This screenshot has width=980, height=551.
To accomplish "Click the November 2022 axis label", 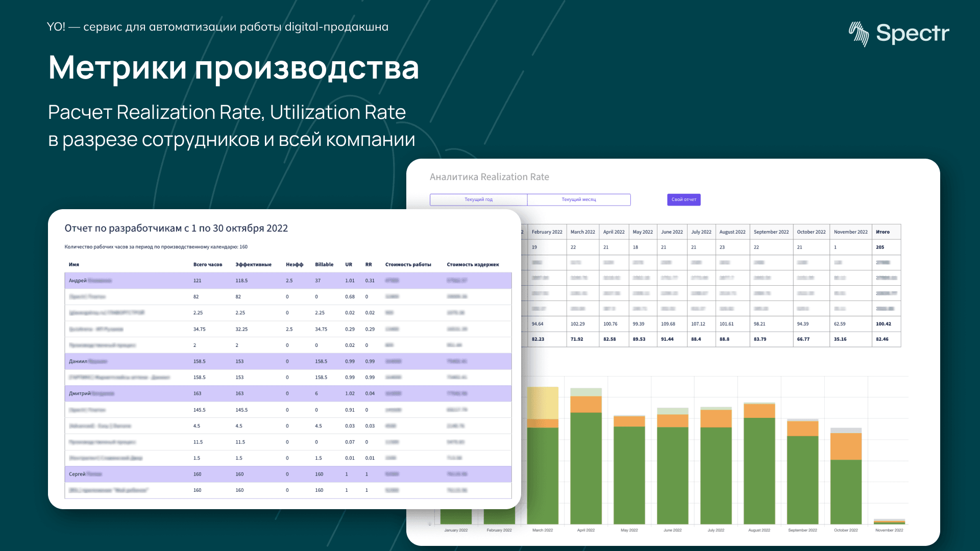I will (889, 530).
